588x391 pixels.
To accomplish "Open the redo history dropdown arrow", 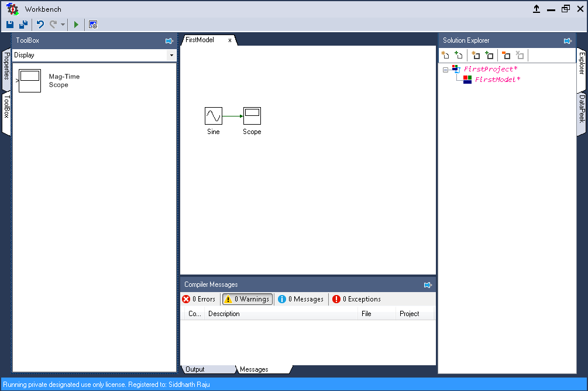I will pyautogui.click(x=63, y=25).
